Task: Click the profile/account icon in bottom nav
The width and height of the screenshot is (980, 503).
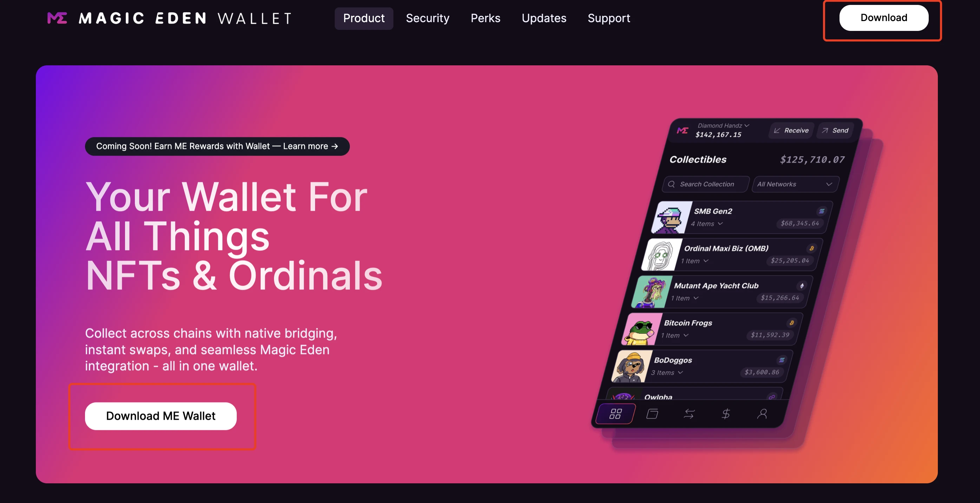Action: pos(763,413)
